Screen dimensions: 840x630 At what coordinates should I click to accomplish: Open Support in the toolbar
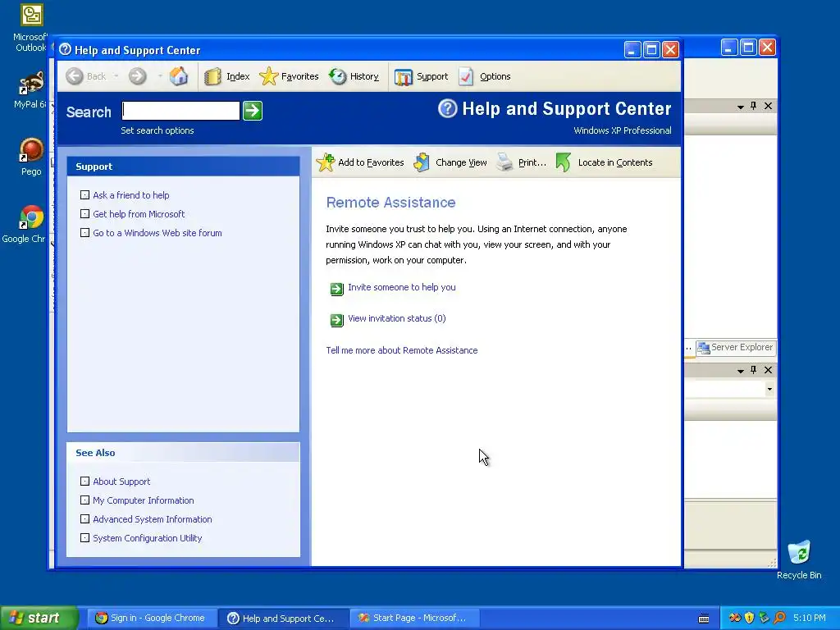(x=421, y=76)
